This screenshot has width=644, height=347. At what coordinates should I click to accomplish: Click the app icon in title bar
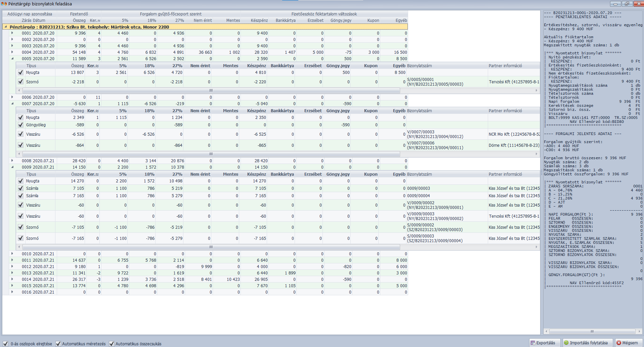[x=4, y=4]
